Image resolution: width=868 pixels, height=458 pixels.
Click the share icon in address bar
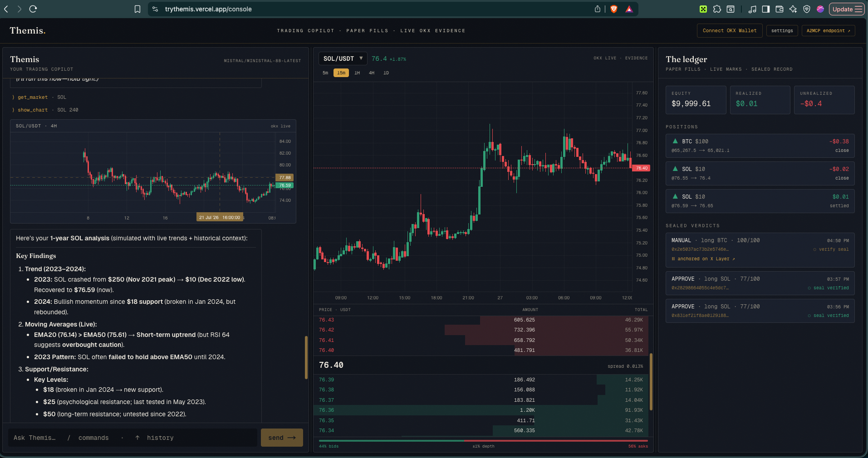[598, 9]
